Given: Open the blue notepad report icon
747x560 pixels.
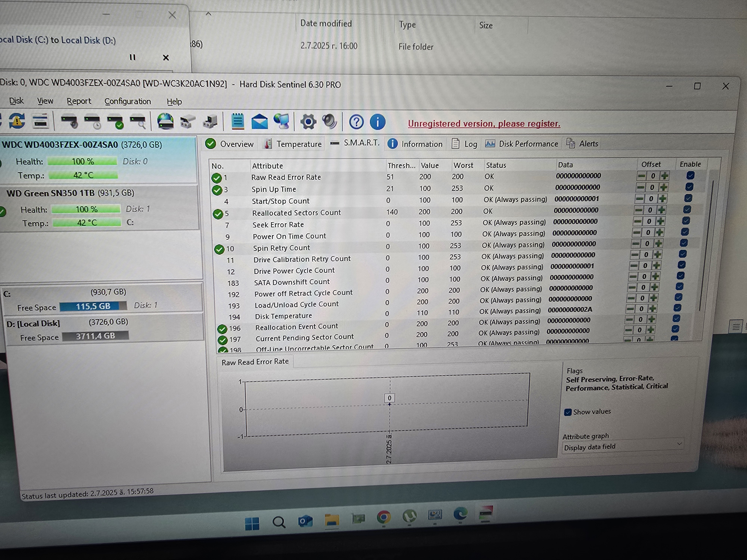Looking at the screenshot, I should tap(237, 122).
